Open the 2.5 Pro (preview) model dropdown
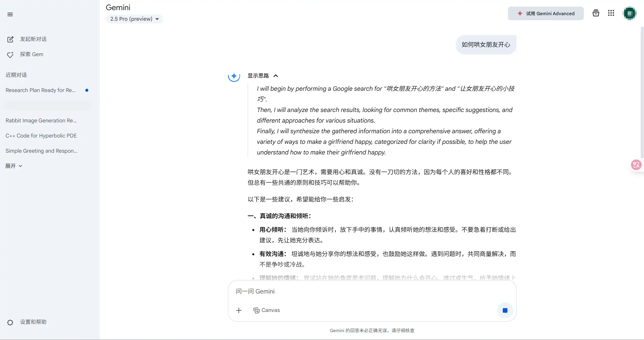Screen dimensions: 644x340 (134, 19)
